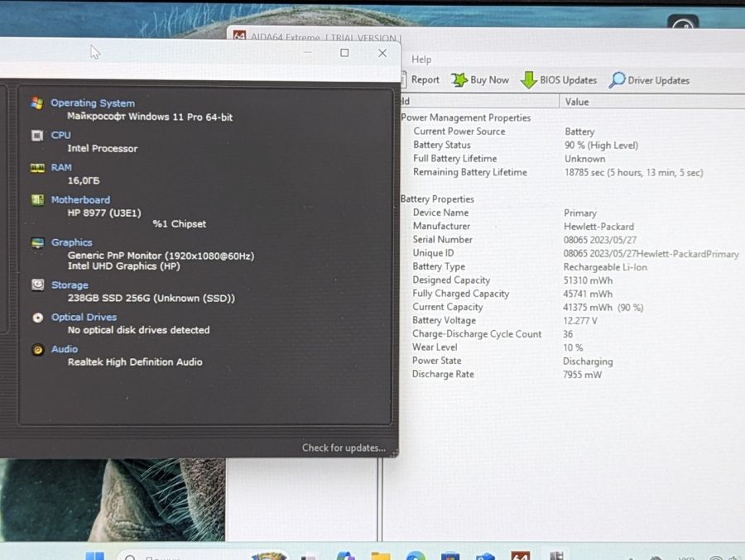Select the Current Power Source row
The image size is (745, 560).
click(573, 132)
